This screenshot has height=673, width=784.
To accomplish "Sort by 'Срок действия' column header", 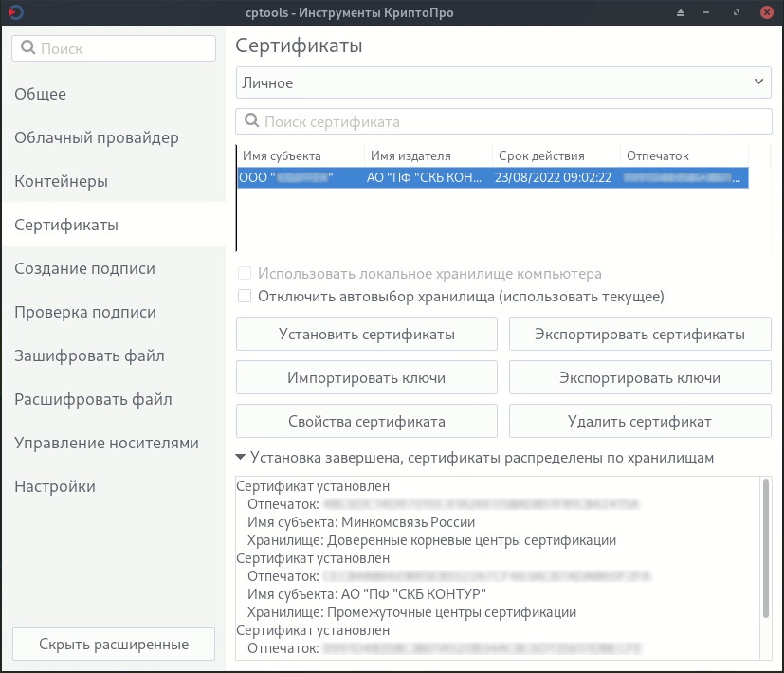I will click(556, 155).
